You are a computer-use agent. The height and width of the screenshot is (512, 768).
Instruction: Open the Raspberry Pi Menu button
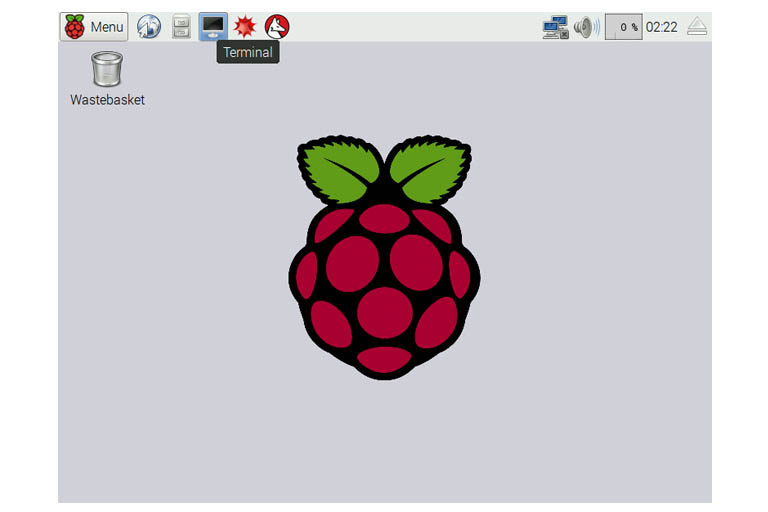[94, 26]
